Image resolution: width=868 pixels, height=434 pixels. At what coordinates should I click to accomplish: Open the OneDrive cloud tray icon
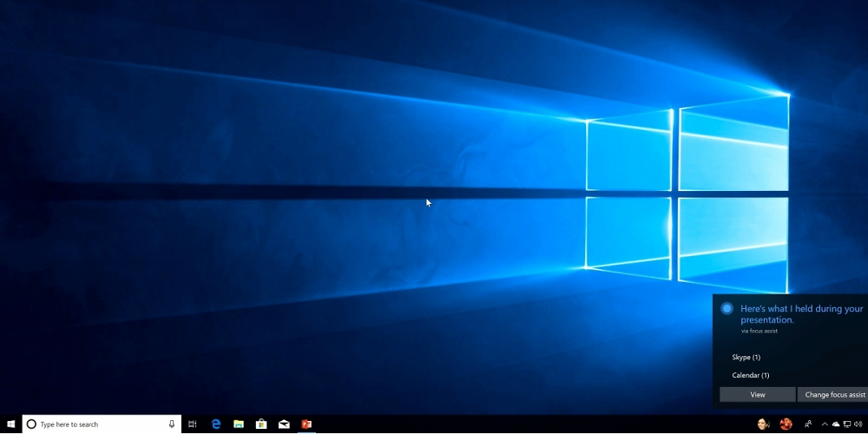836,424
